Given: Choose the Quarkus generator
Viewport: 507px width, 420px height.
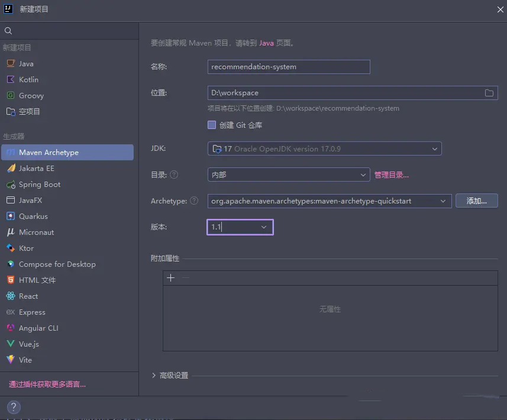Looking at the screenshot, I should (x=67, y=216).
